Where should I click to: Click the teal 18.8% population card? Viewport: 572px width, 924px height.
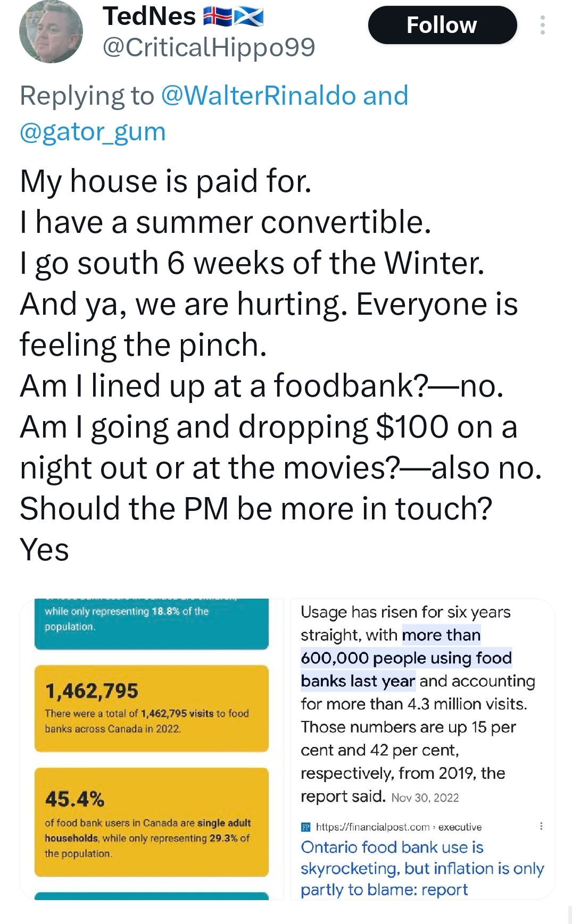coord(152,622)
